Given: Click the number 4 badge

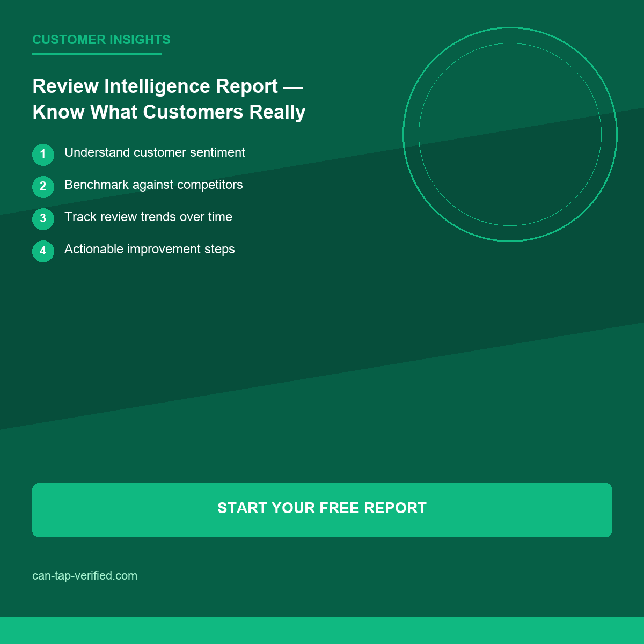Looking at the screenshot, I should coord(43,251).
